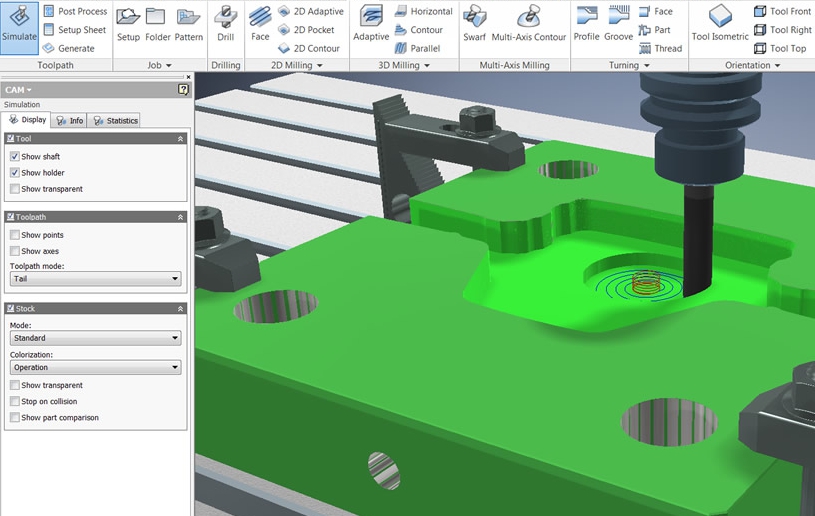Open the Toolpath mode dropdown
Viewport: 815px width, 516px height.
95,280
